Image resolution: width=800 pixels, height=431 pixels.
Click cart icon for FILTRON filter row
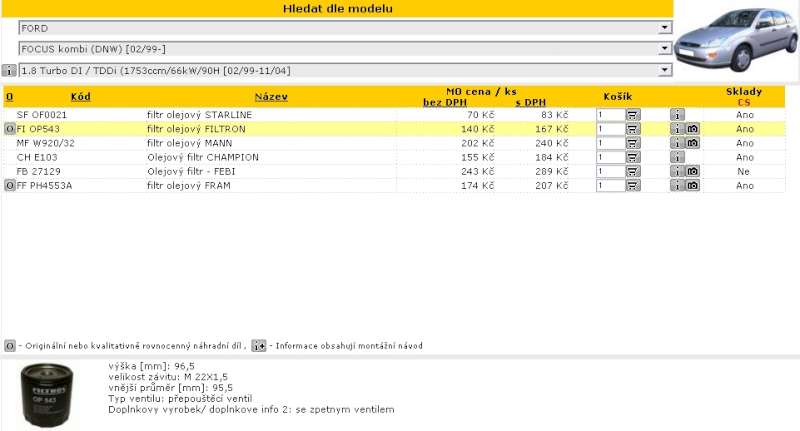[633, 129]
